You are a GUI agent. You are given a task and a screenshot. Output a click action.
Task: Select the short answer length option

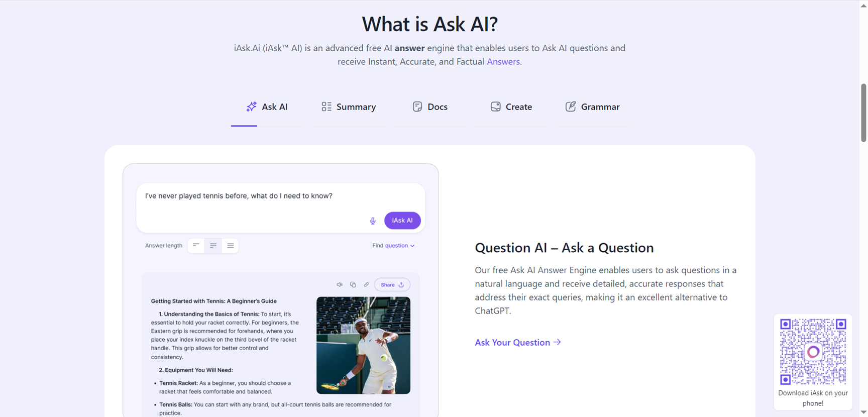click(x=196, y=246)
